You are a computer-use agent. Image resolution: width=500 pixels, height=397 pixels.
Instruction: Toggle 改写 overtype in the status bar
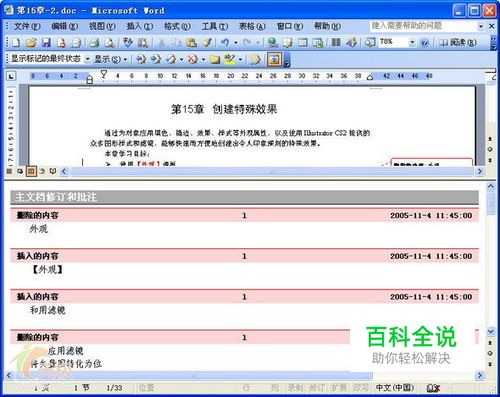click(360, 388)
